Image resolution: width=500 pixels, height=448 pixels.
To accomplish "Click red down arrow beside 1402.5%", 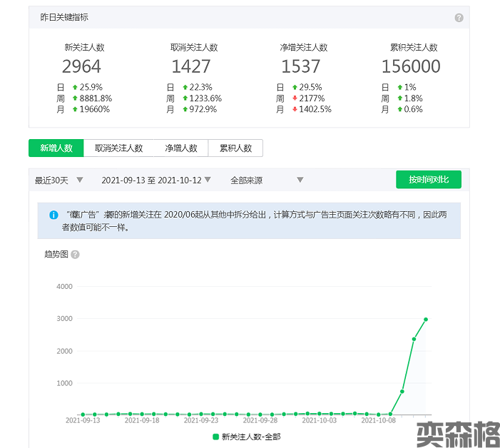I will click(295, 110).
